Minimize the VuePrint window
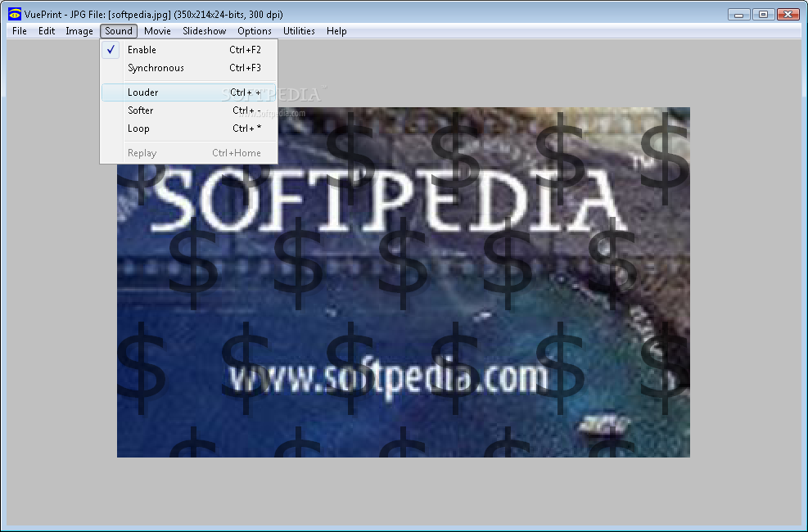Viewport: 808px width, 532px height. (x=739, y=15)
